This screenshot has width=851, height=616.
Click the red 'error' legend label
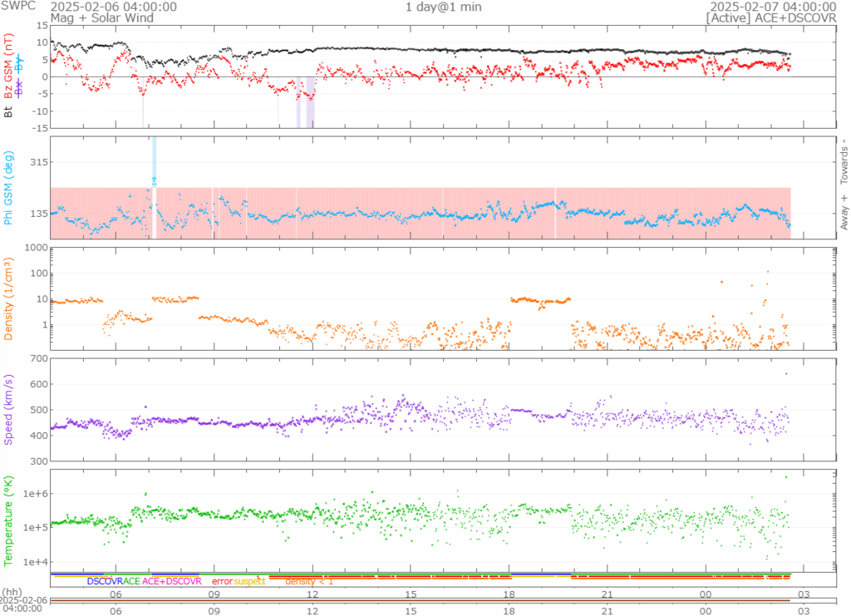coord(222,581)
